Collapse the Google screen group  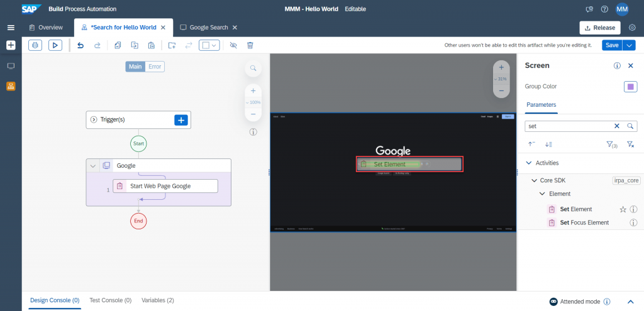[93, 166]
